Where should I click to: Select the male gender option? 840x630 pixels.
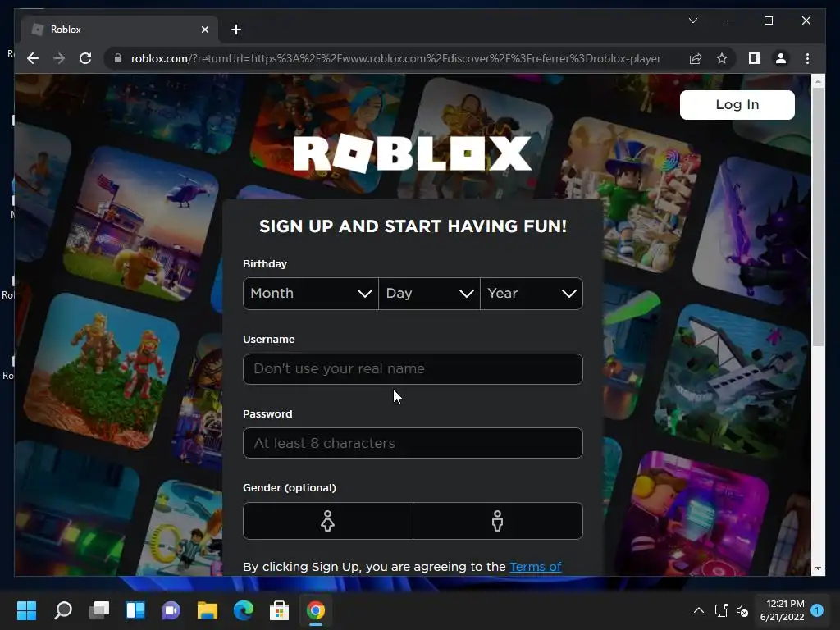click(x=498, y=521)
